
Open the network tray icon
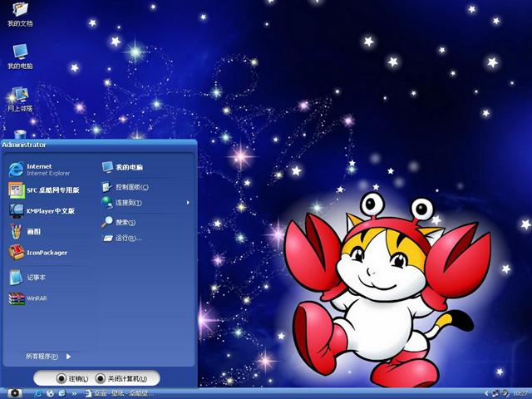click(495, 394)
